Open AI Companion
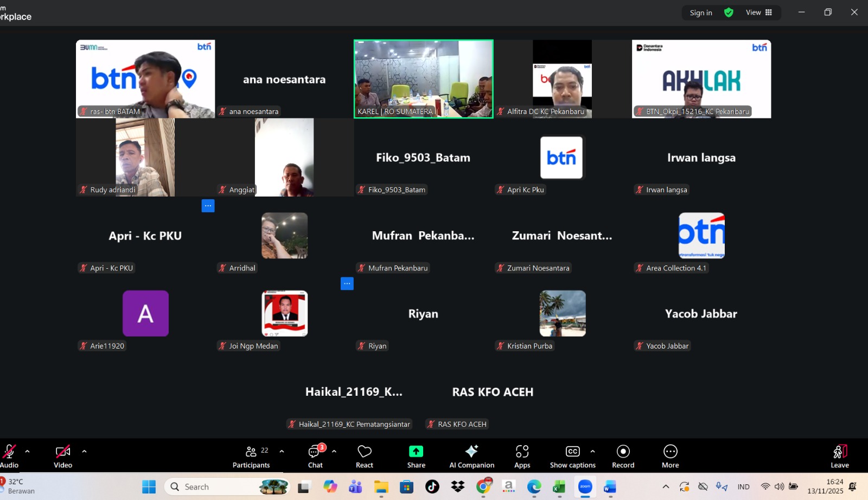The height and width of the screenshot is (500, 868). pyautogui.click(x=471, y=457)
